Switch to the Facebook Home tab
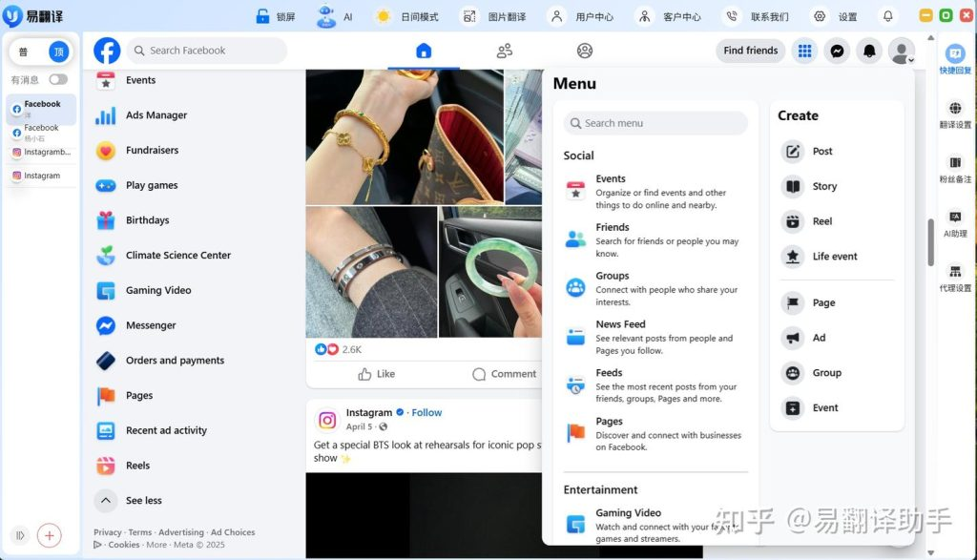Screen dimensions: 977x560 [423, 50]
